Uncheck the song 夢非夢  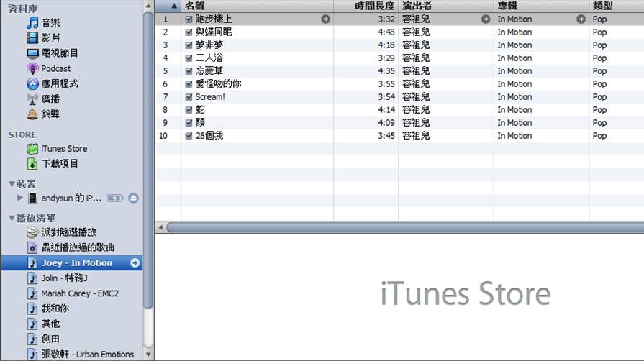189,45
